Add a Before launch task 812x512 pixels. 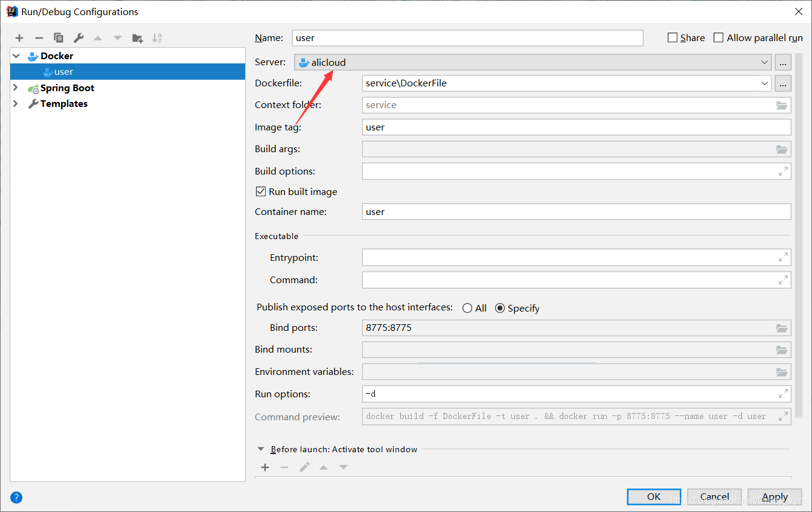(264, 467)
